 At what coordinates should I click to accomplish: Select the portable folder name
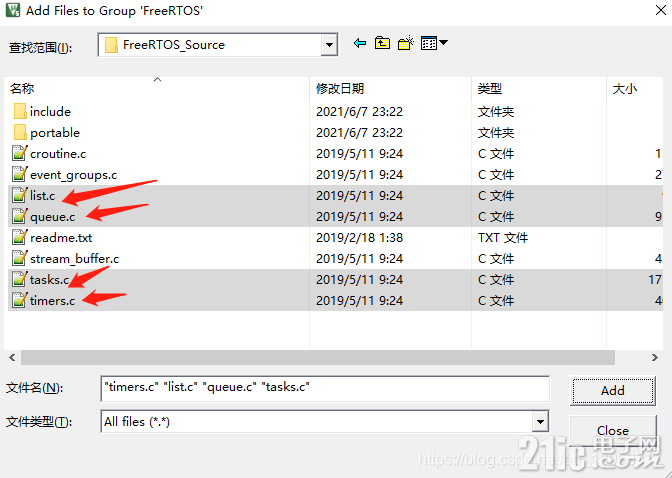pyautogui.click(x=55, y=133)
